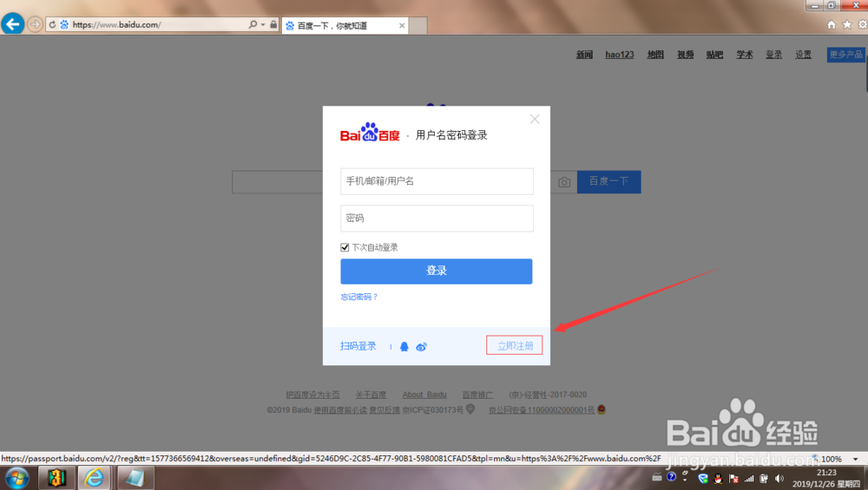Open the Windows Start button
This screenshot has width=868, height=490.
click(16, 478)
